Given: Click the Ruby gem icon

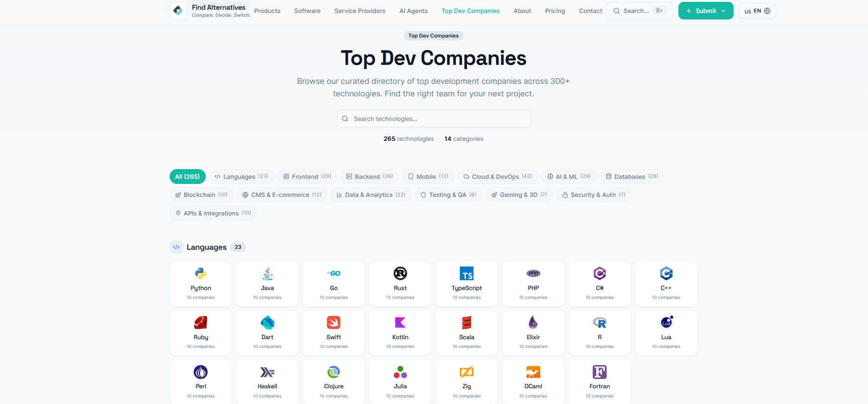Looking at the screenshot, I should point(201,322).
